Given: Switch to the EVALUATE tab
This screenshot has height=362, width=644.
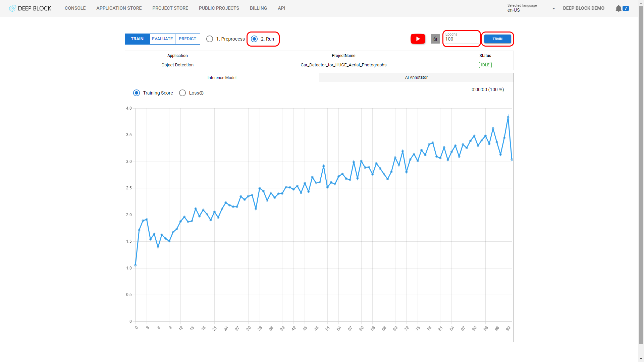Looking at the screenshot, I should (162, 39).
